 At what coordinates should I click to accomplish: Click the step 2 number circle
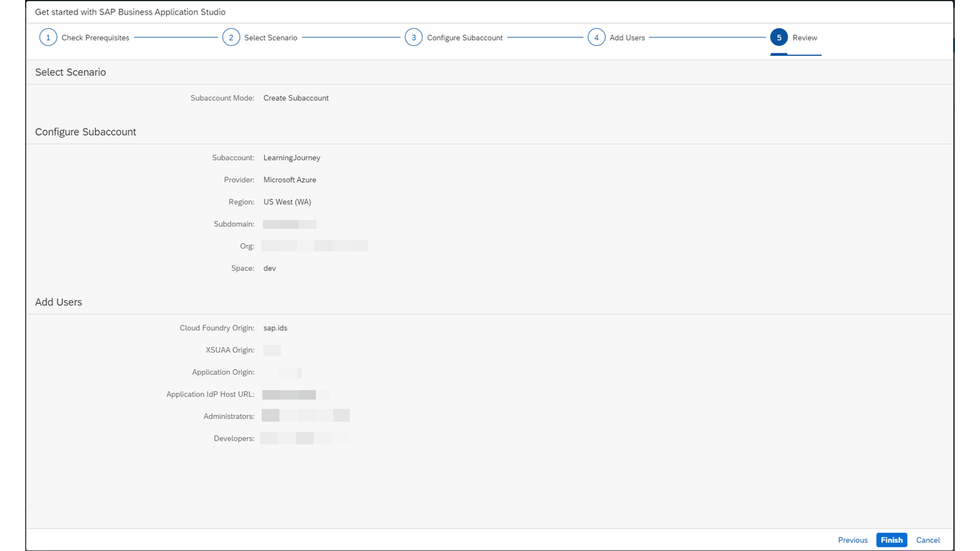tap(231, 37)
